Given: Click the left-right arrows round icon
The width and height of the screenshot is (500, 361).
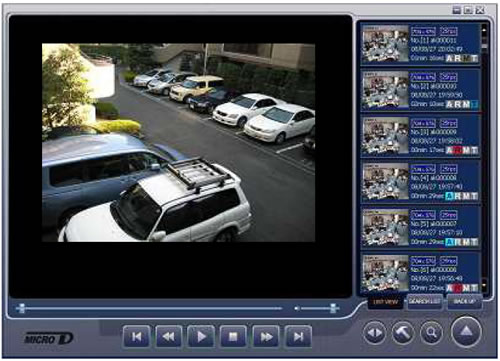Looking at the screenshot, I should (375, 332).
